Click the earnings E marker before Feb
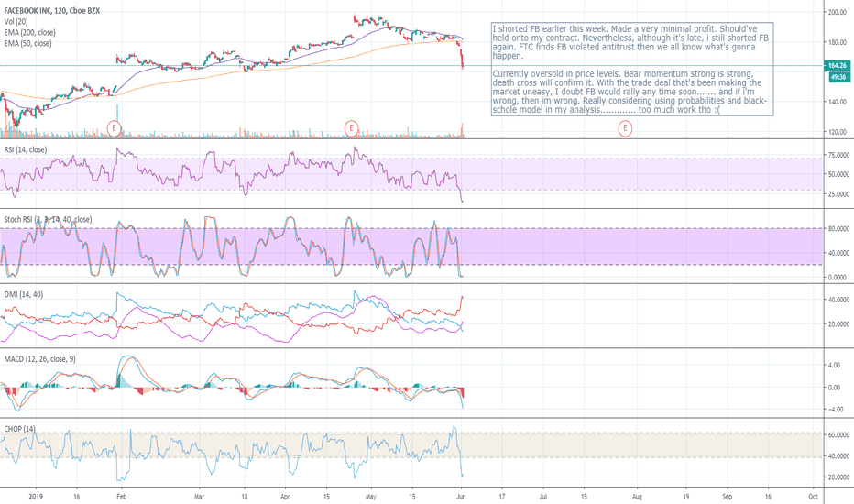The width and height of the screenshot is (854, 504). [x=114, y=128]
